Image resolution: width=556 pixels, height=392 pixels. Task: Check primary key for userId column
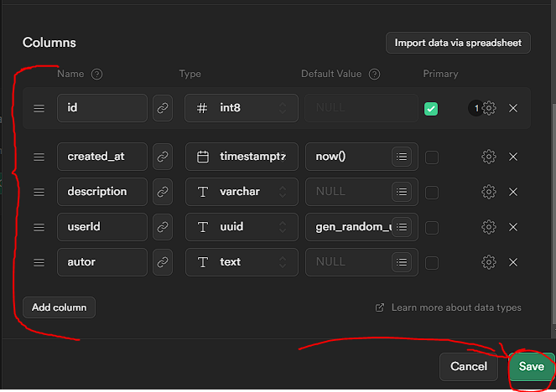[x=432, y=227]
